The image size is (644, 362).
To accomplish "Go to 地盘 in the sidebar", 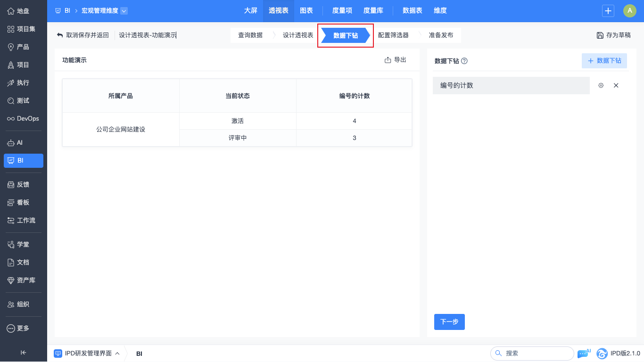I will [24, 11].
